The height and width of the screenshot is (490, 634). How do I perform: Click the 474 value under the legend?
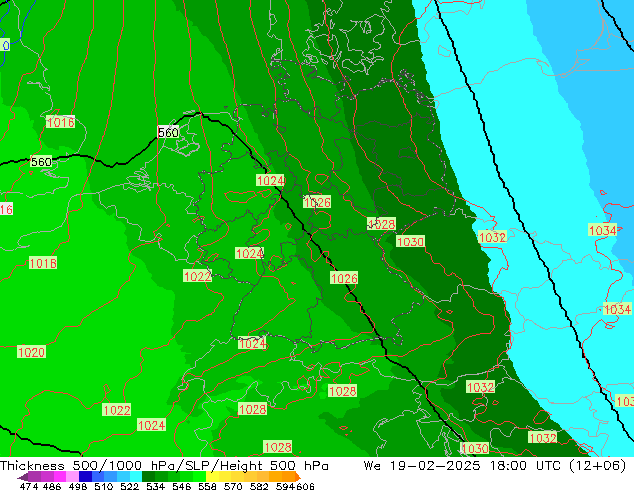coord(29,486)
